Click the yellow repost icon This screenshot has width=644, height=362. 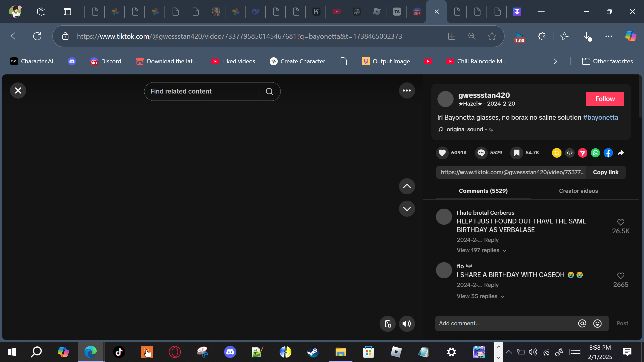point(556,153)
